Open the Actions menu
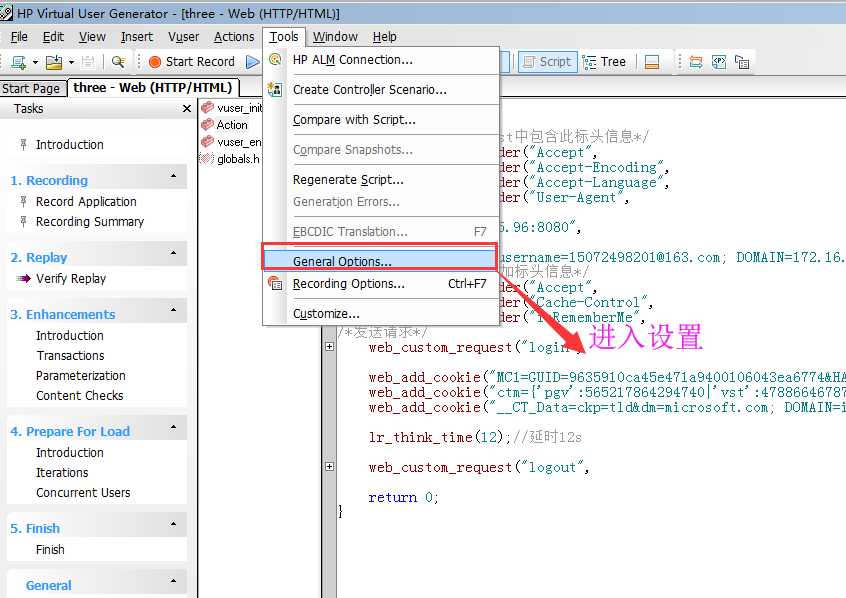This screenshot has width=846, height=598. click(x=234, y=37)
